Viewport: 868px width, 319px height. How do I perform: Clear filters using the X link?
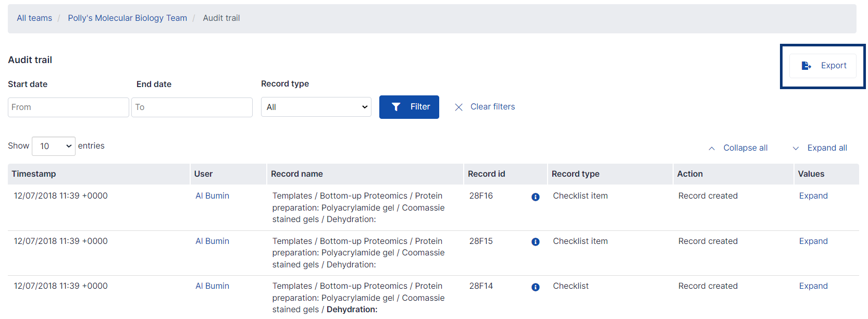click(x=485, y=107)
